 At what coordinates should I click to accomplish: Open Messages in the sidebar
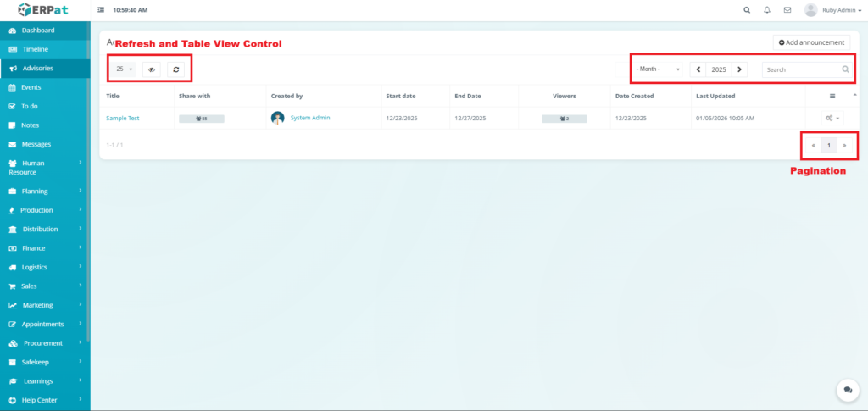[x=45, y=144]
